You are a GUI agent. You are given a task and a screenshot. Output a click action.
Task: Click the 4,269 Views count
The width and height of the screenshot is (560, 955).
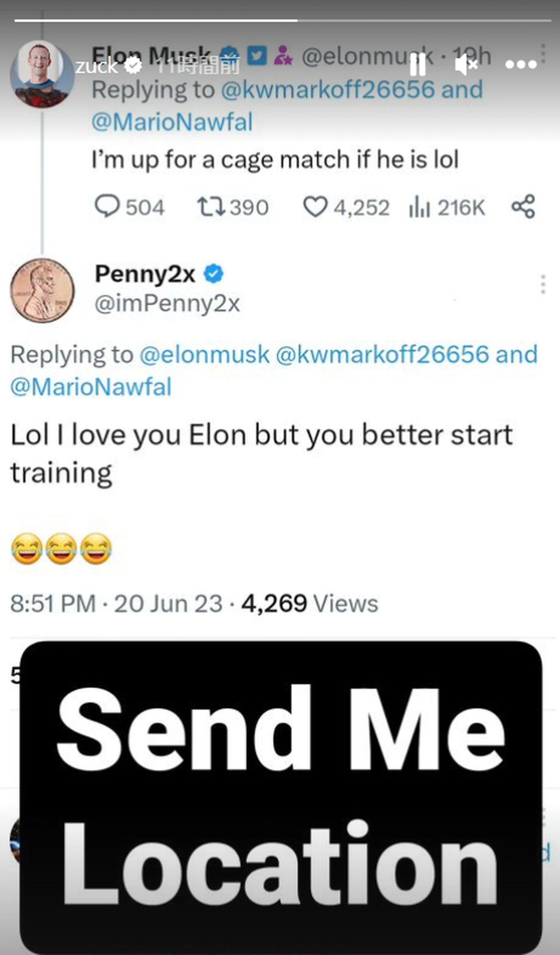coord(309,604)
